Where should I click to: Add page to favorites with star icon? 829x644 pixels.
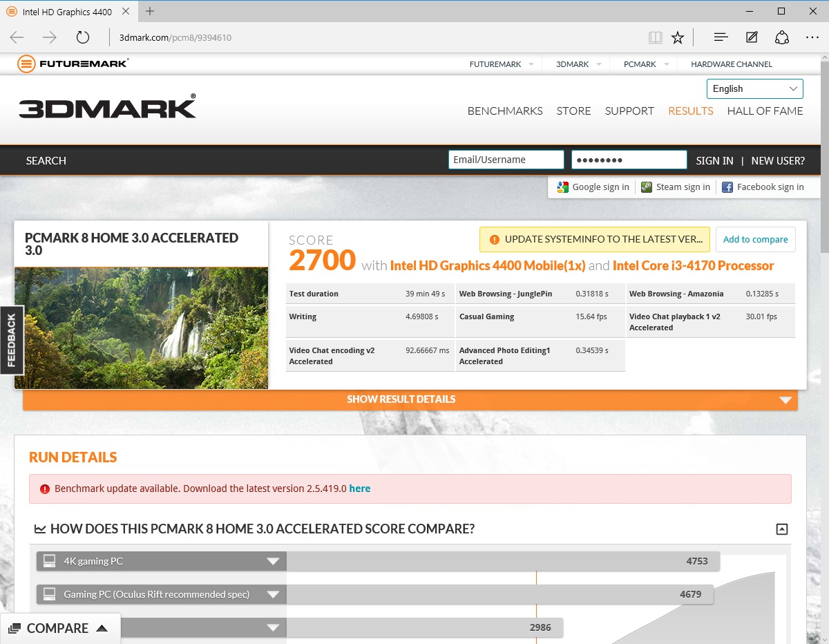click(678, 37)
